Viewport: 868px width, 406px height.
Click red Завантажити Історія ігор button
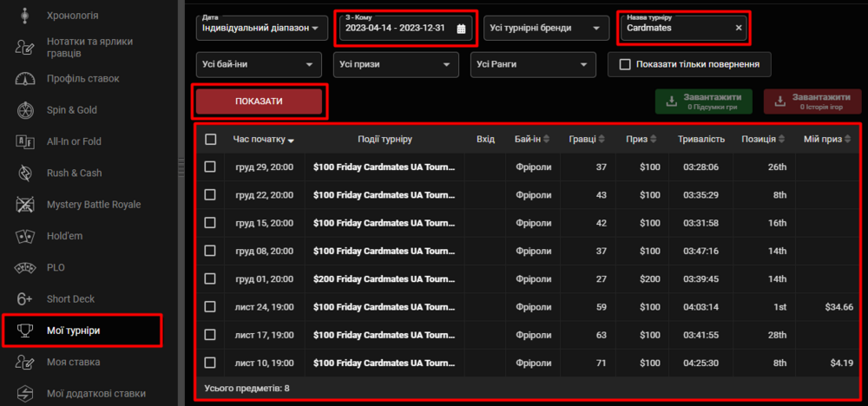point(812,101)
